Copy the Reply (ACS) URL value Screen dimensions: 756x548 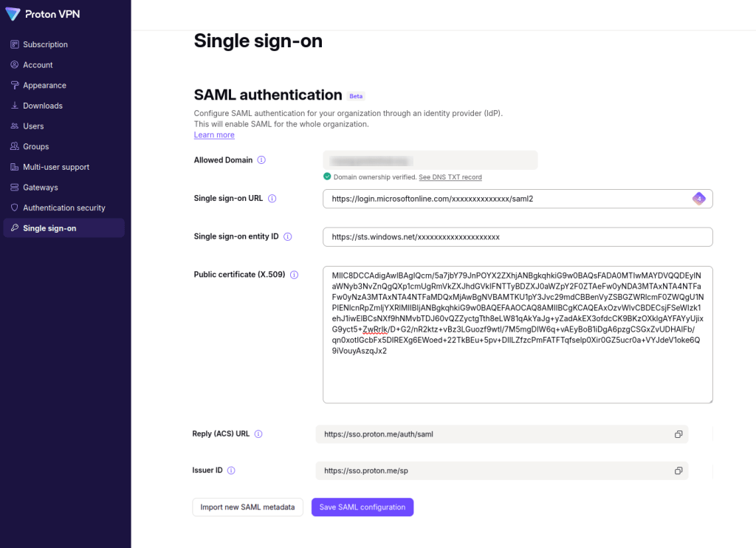(x=678, y=434)
